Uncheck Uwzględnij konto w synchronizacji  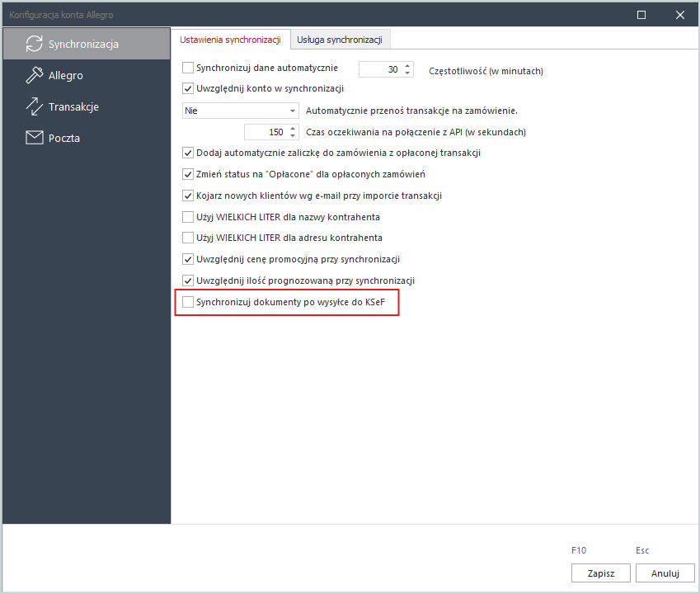(x=188, y=88)
